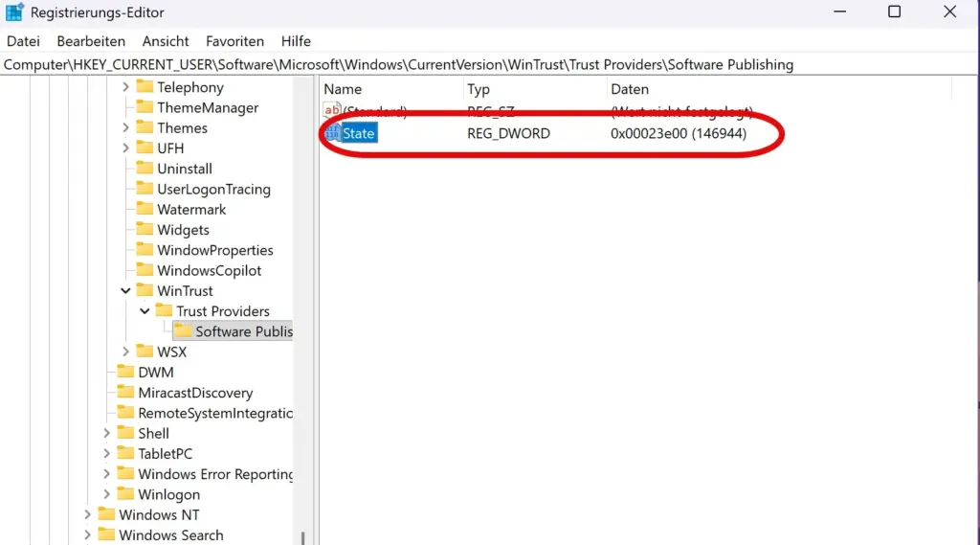Open the Datei menu

click(x=23, y=41)
